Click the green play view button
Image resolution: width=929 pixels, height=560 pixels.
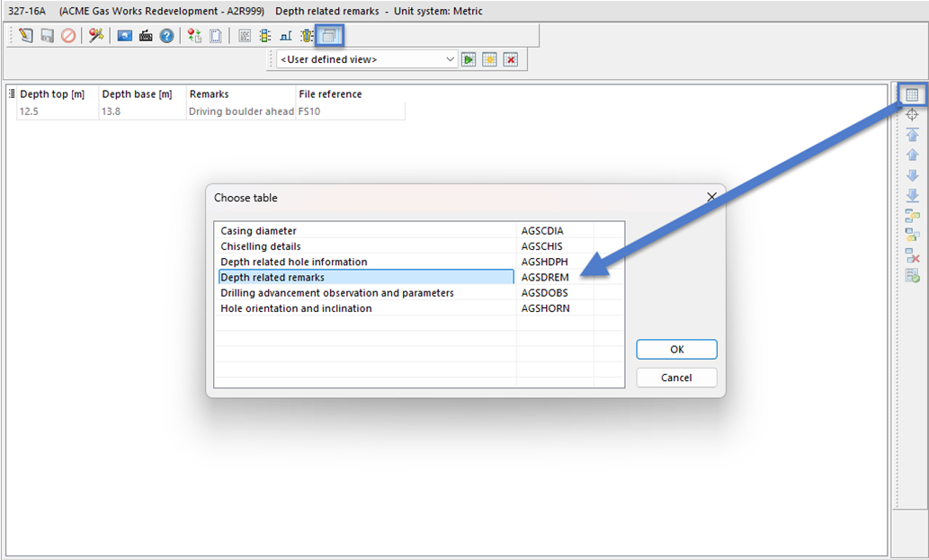(469, 59)
